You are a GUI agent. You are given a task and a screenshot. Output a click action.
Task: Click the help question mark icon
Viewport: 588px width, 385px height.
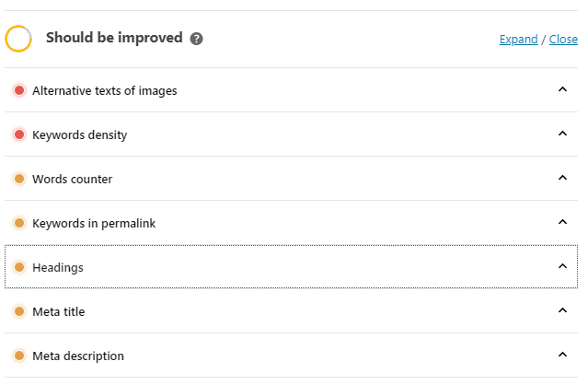(x=196, y=39)
